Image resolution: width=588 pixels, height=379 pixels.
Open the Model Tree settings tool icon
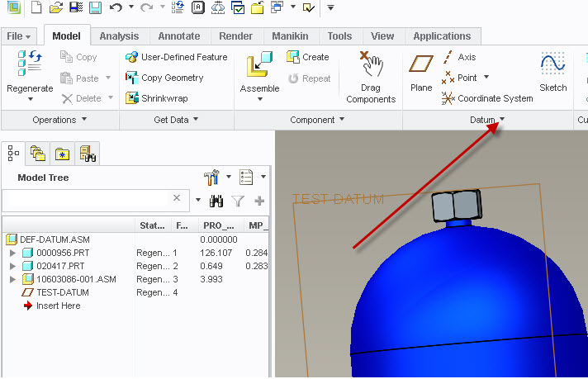click(x=211, y=177)
